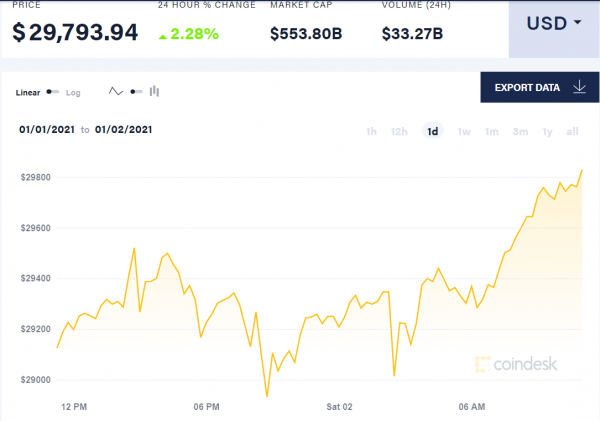Click the USD dropdown caret arrow
The height and width of the screenshot is (421, 600).
pos(577,23)
